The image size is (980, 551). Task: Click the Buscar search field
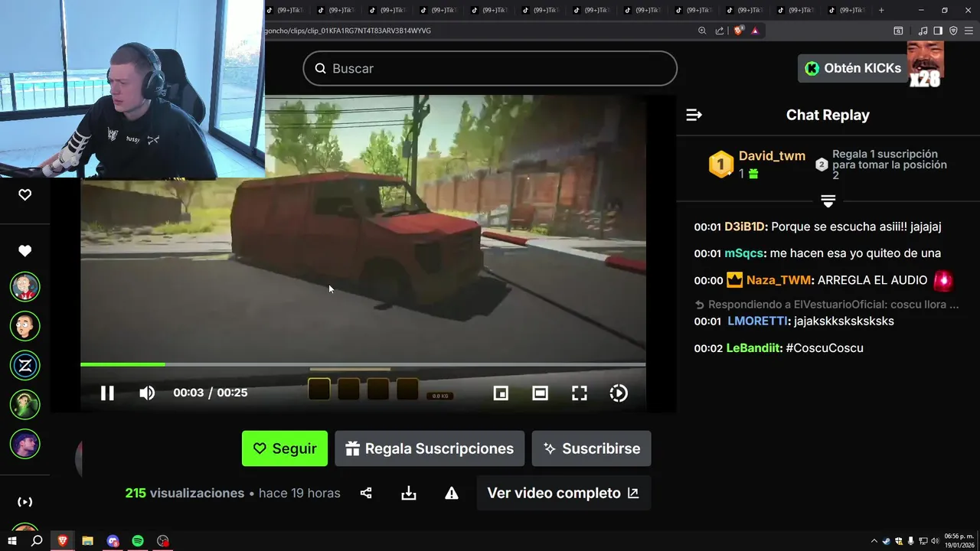pos(490,68)
